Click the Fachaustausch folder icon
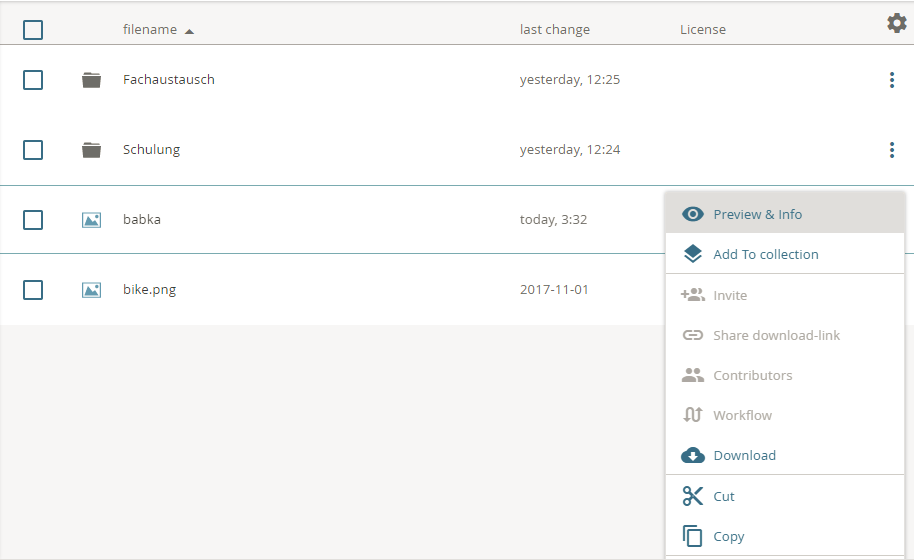914x560 pixels. (92, 80)
